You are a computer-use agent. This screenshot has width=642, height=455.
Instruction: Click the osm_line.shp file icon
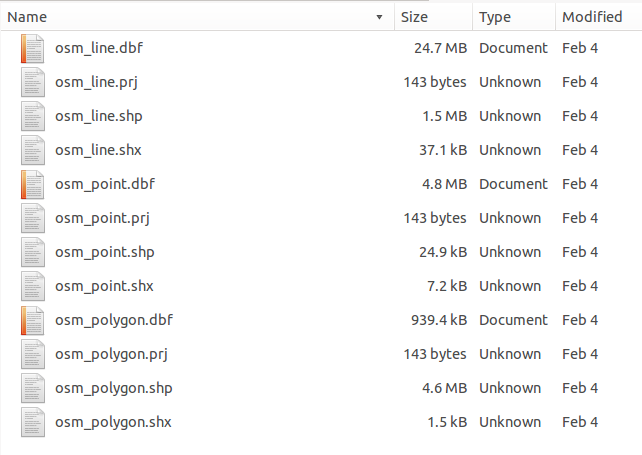(x=33, y=116)
